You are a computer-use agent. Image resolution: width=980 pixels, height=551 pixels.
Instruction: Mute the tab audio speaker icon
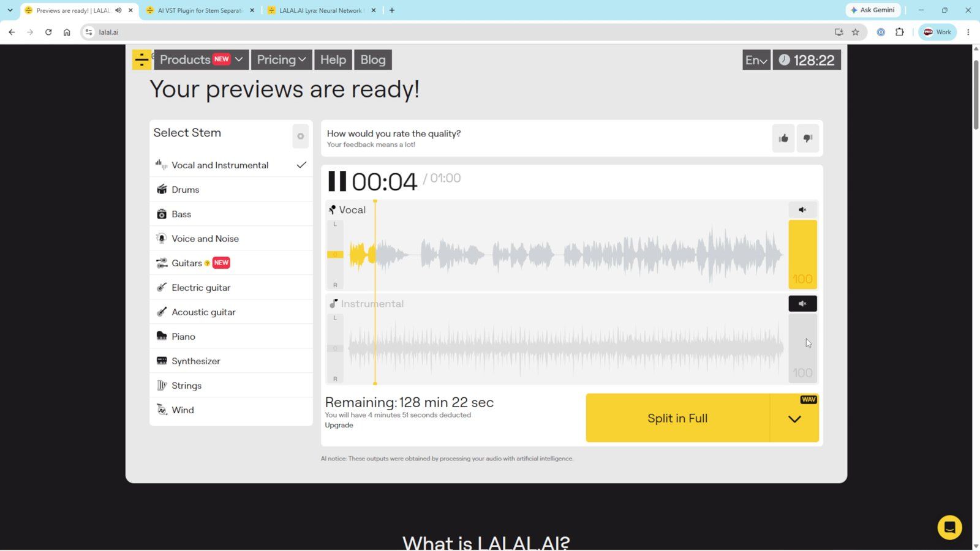click(118, 10)
